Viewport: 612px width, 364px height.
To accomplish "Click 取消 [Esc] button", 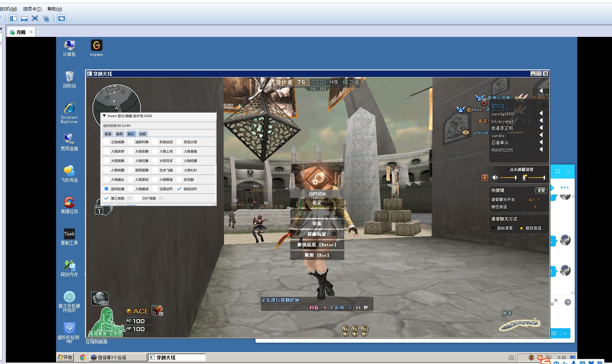I will 317,255.
